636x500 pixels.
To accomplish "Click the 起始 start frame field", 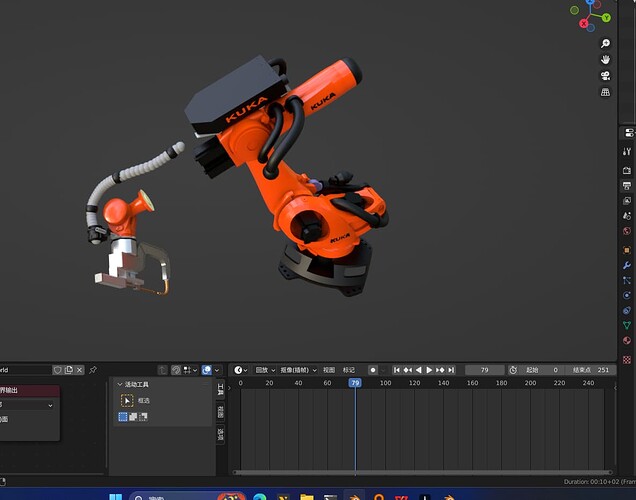I will point(542,370).
